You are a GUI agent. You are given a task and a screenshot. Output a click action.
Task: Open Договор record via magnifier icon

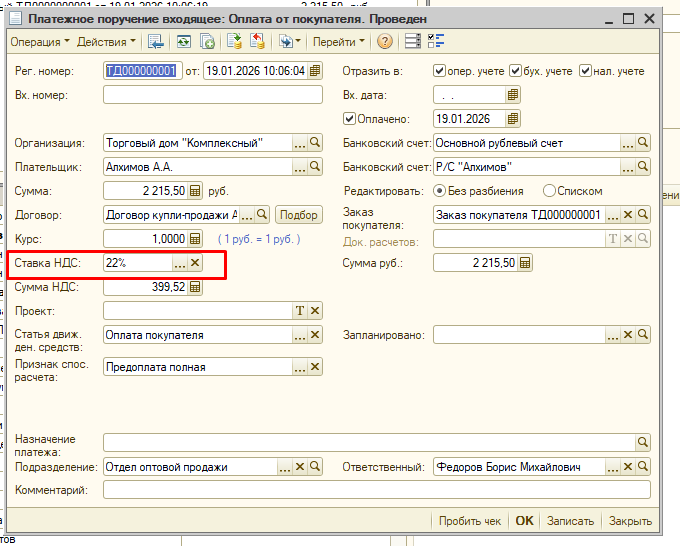(262, 215)
